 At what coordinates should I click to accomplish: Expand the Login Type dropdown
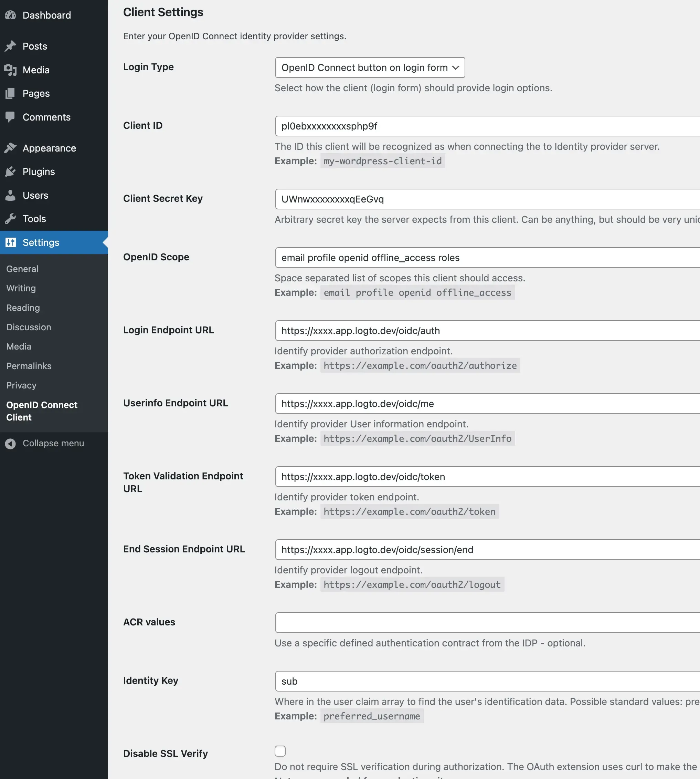(369, 67)
